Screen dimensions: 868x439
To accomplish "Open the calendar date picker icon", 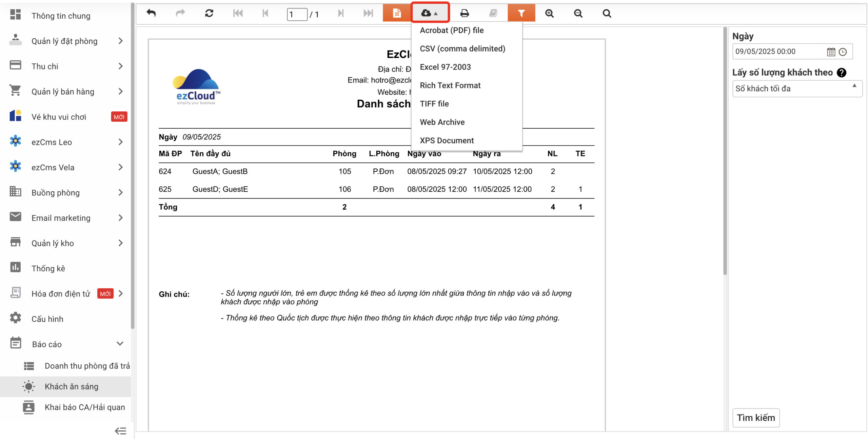I will [831, 52].
